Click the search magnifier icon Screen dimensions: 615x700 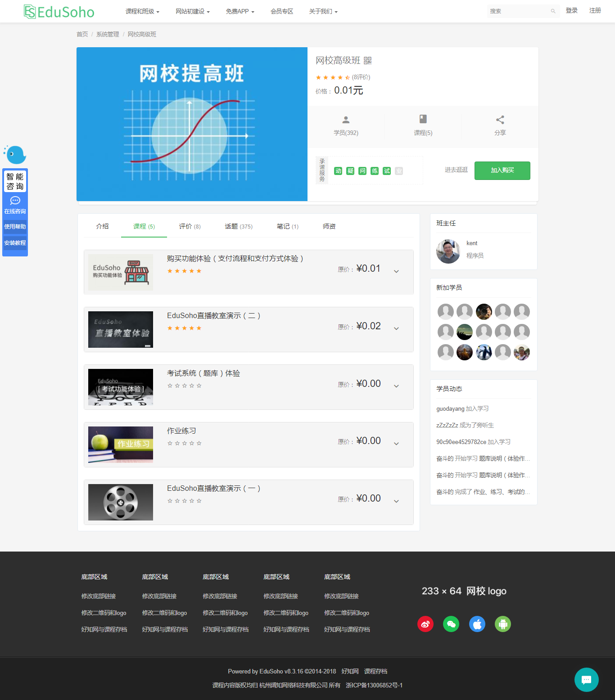point(553,11)
